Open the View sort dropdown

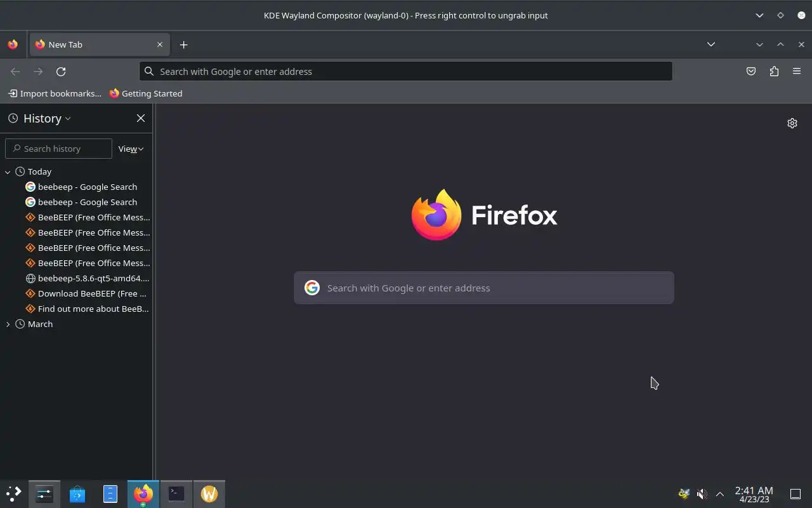click(131, 149)
